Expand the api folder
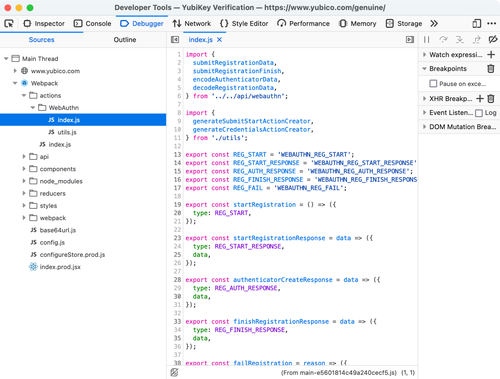Screen dimensions: 500x379 [24, 157]
